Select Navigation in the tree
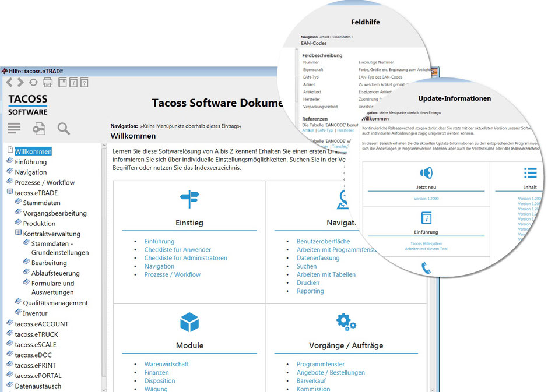 point(31,172)
